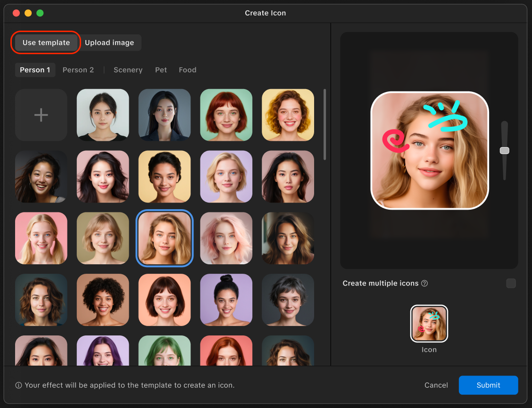The height and width of the screenshot is (408, 532).
Task: Click the plus tile to add template
Action: click(x=41, y=115)
